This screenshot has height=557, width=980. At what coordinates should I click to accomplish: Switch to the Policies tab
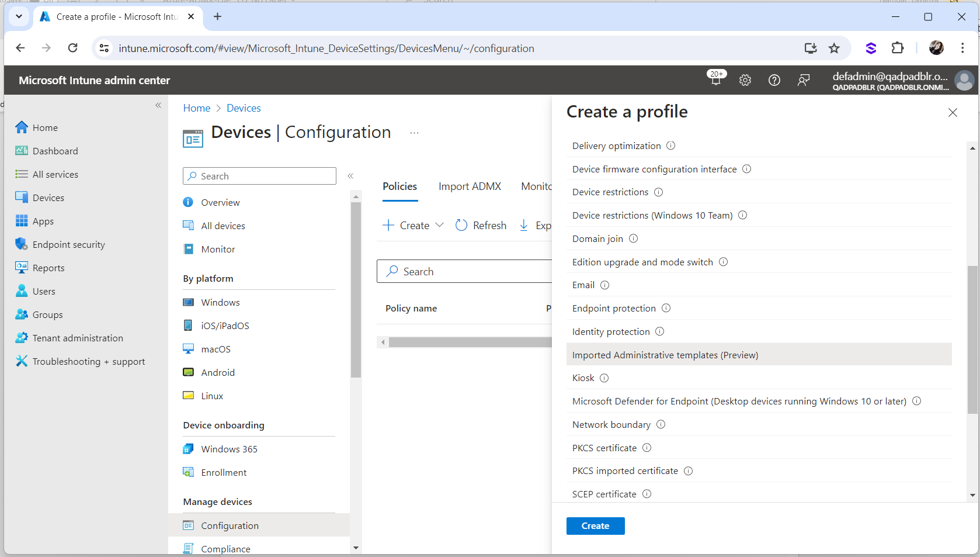pyautogui.click(x=400, y=186)
